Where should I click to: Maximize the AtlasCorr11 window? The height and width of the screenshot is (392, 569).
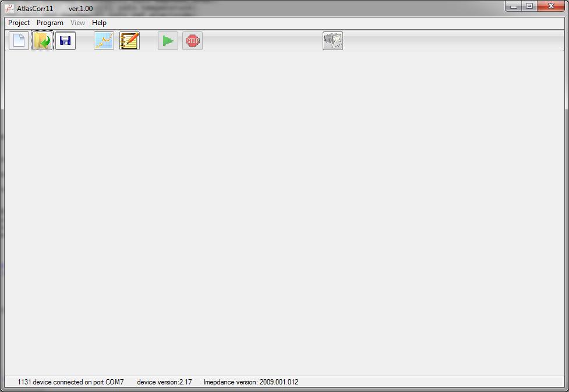coord(529,6)
